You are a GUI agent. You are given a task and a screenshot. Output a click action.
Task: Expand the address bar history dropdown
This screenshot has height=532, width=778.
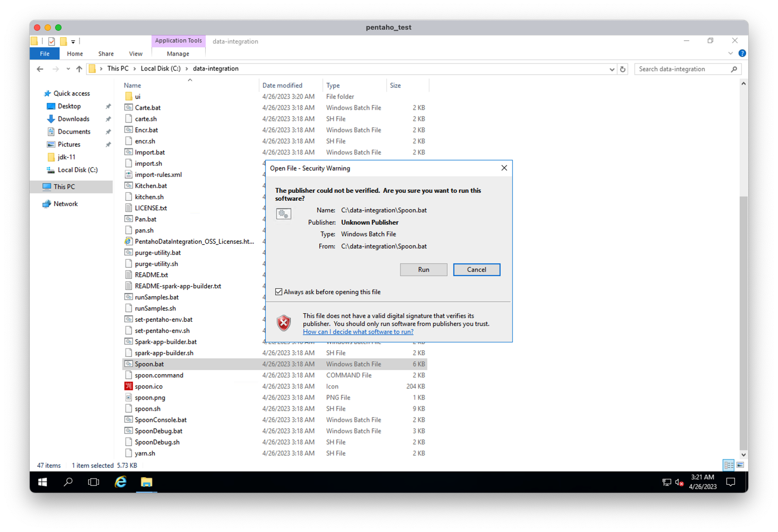611,69
